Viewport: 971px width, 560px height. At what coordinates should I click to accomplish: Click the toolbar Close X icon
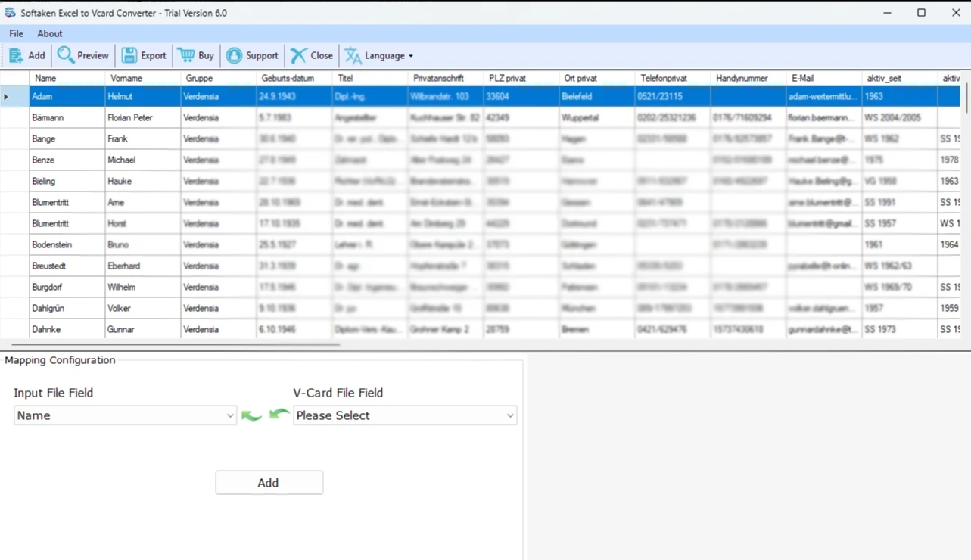(298, 55)
